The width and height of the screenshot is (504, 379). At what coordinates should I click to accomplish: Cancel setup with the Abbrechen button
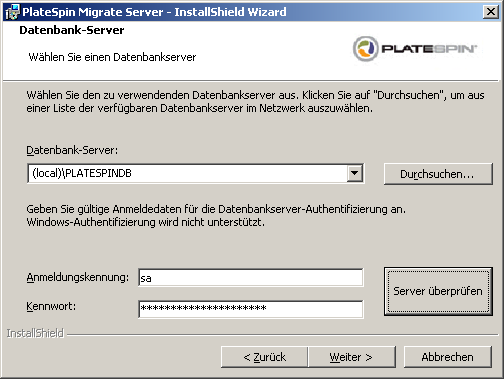447,357
